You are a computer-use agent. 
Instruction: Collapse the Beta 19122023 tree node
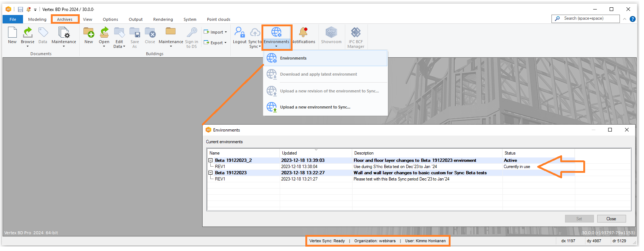pos(211,173)
